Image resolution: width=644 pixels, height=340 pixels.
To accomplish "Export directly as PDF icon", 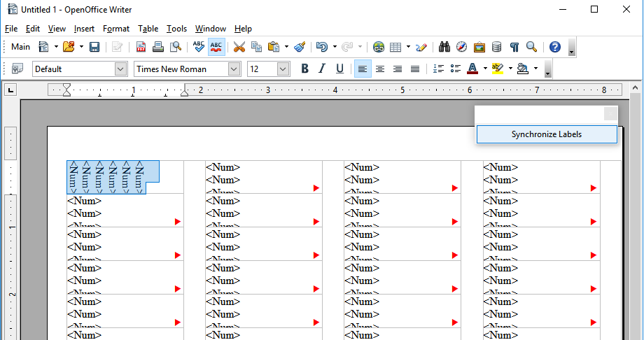I will click(141, 47).
